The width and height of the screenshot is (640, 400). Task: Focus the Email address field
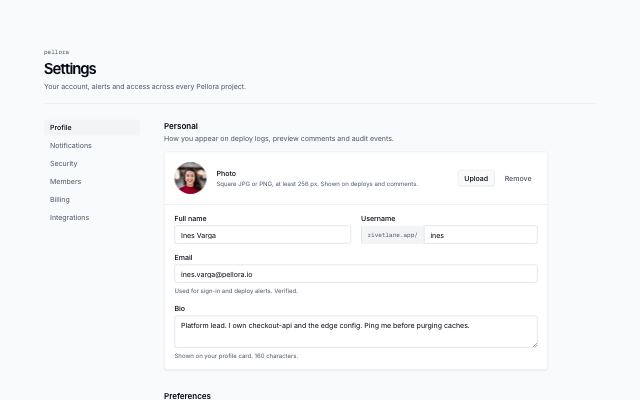356,274
